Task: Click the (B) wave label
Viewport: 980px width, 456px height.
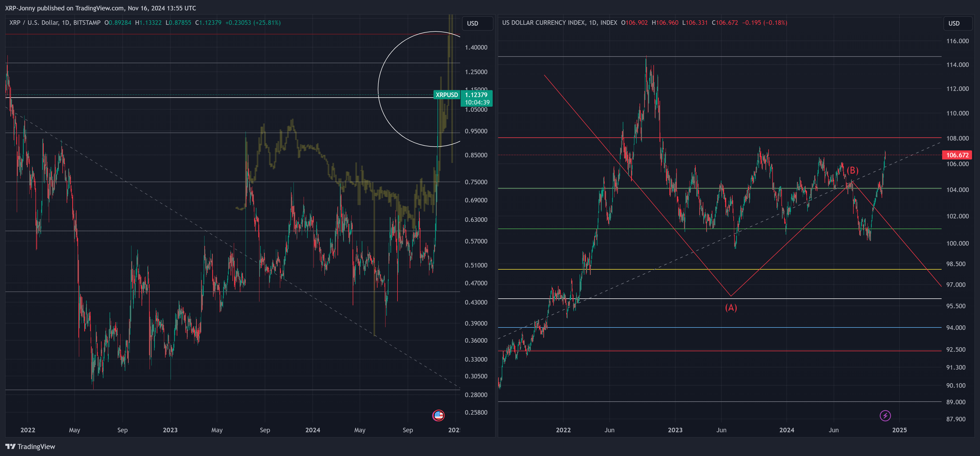Action: 853,170
